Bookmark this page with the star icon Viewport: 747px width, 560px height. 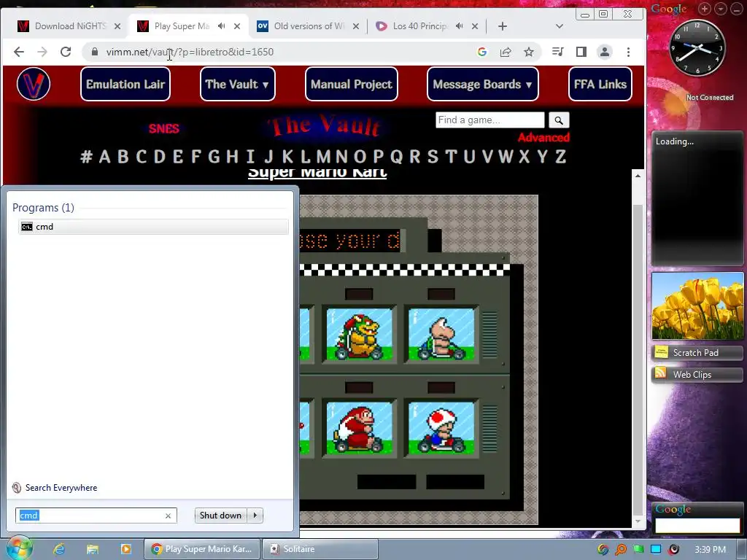[x=529, y=52]
